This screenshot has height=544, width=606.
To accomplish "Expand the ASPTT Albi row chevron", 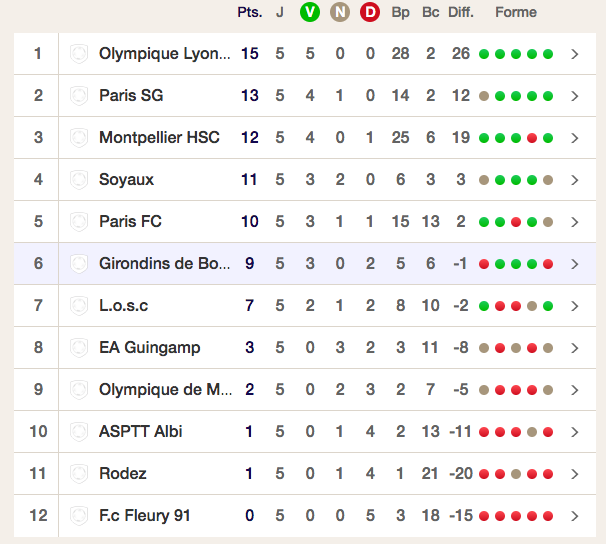I will (575, 432).
